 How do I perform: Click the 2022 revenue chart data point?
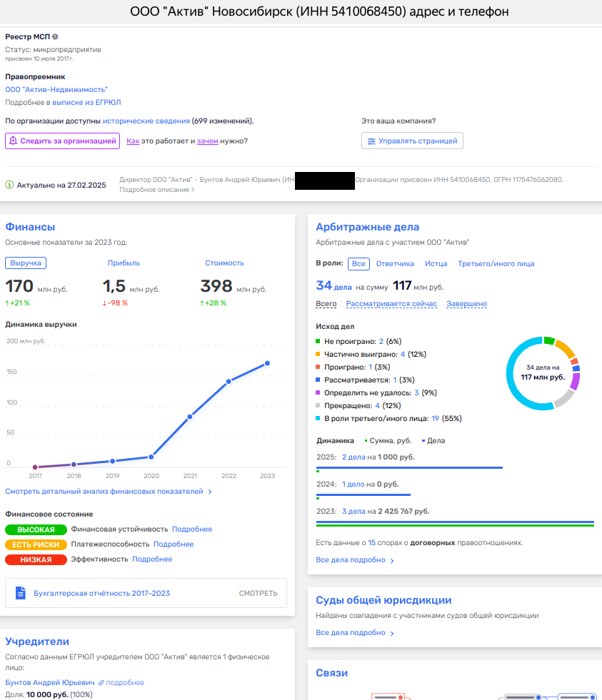[x=229, y=381]
